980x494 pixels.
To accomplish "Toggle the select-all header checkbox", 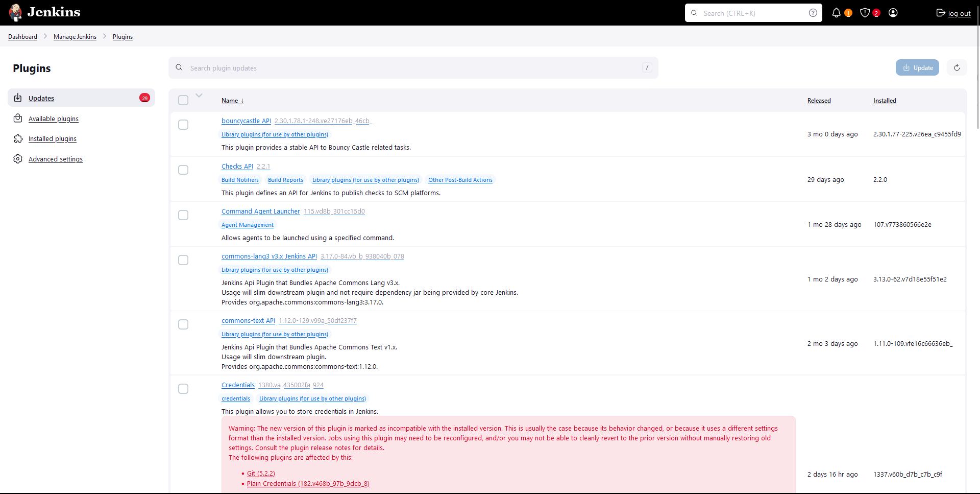I will (183, 100).
